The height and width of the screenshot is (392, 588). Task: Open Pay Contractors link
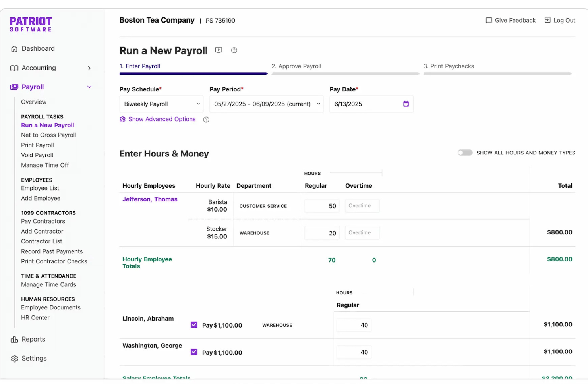coord(43,221)
